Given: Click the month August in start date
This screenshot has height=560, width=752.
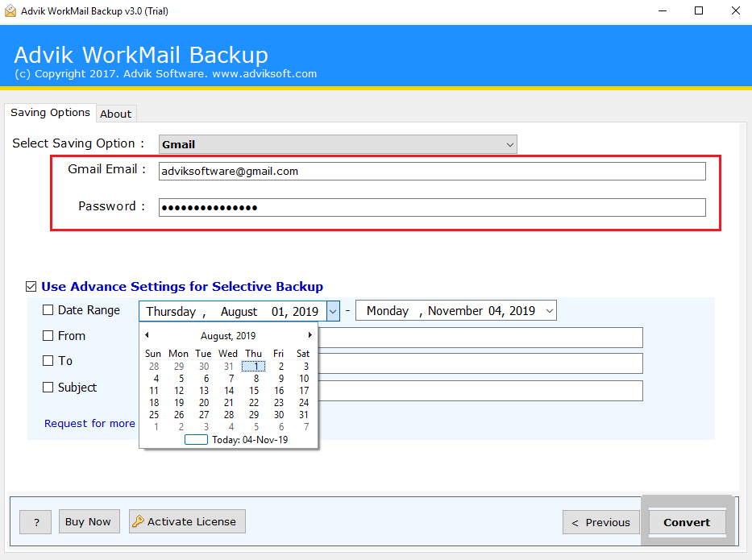Looking at the screenshot, I should [x=239, y=312].
